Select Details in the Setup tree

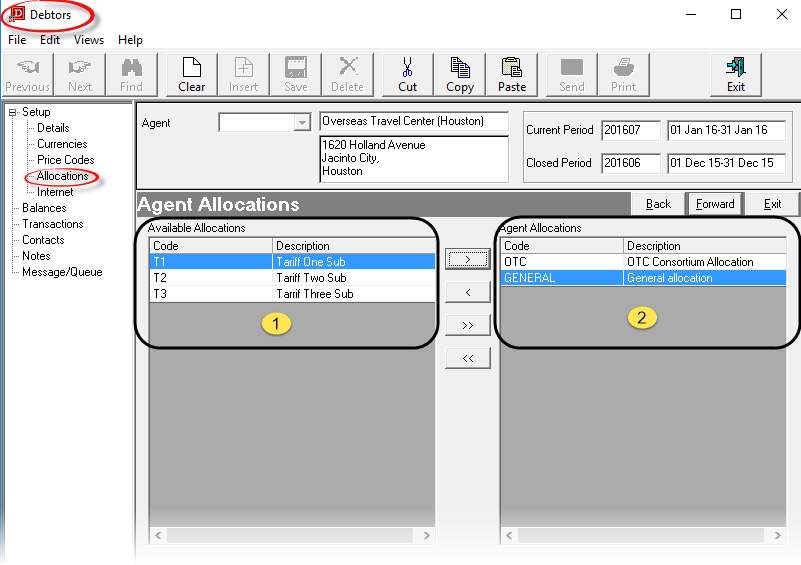click(53, 128)
